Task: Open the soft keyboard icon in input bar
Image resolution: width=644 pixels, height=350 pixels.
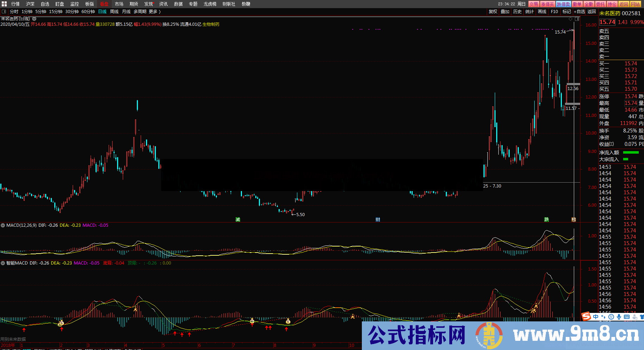Action: pos(626,317)
